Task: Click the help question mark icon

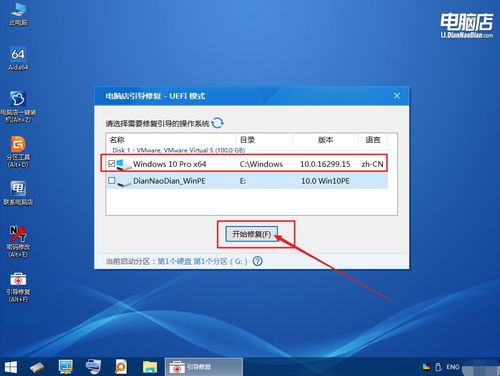Action: click(x=257, y=261)
